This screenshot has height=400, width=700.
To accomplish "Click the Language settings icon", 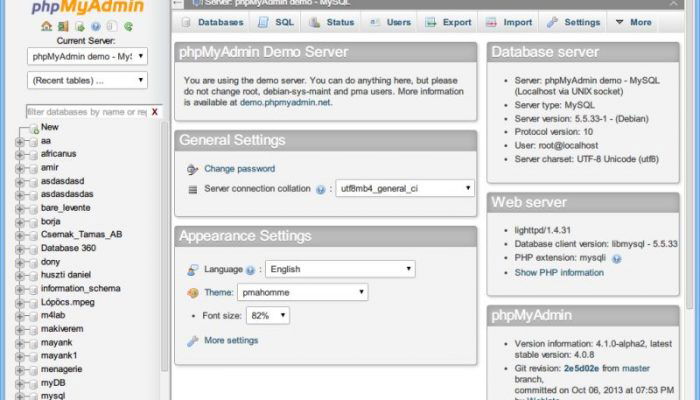I will (192, 270).
